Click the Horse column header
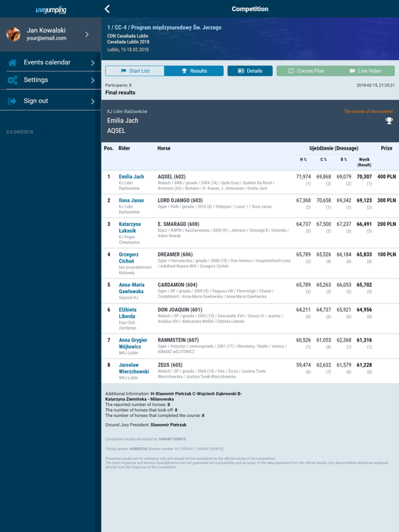 pyautogui.click(x=164, y=148)
